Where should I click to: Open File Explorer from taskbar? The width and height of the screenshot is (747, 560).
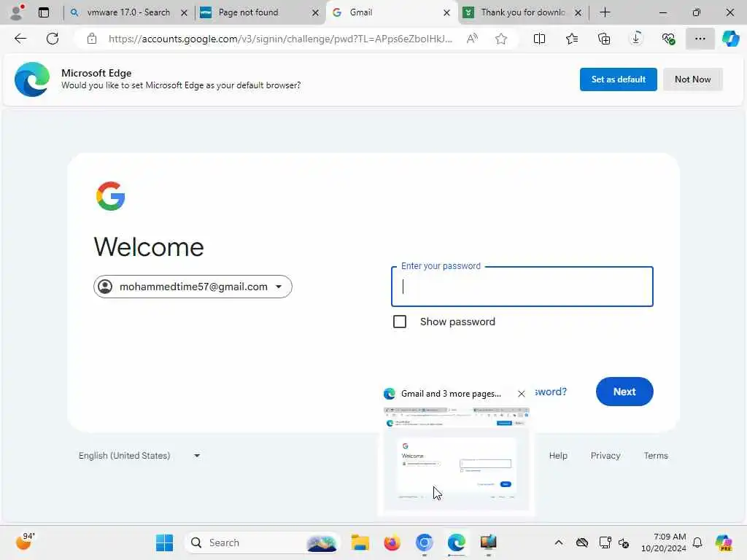[x=360, y=542]
